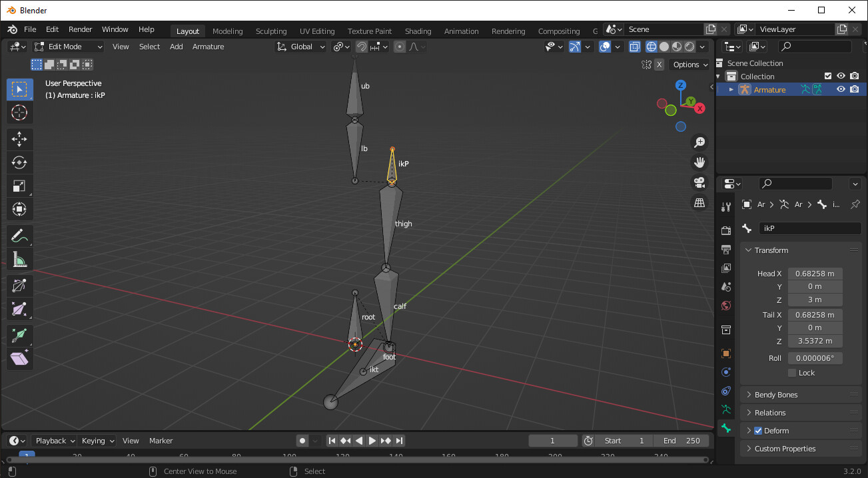868x478 pixels.
Task: Open the Bone properties tab
Action: 726,428
